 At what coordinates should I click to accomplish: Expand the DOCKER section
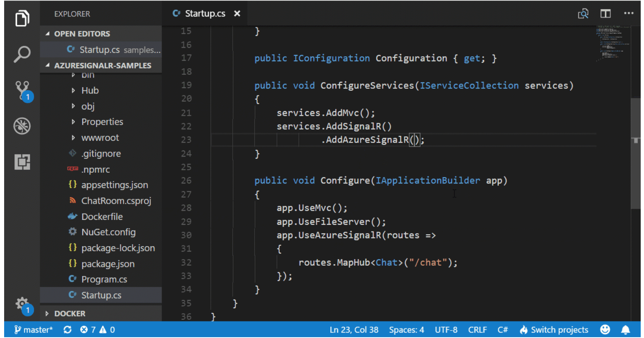[69, 314]
